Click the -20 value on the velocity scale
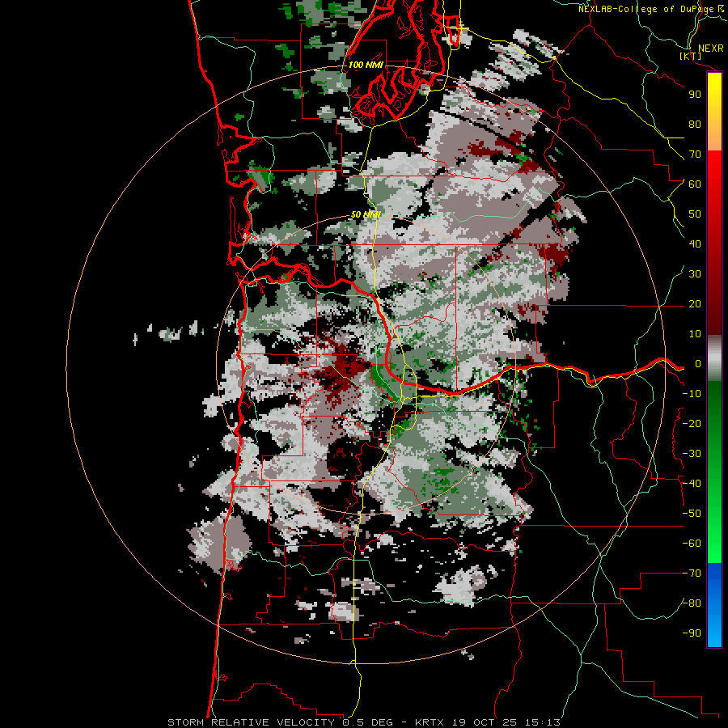 click(x=692, y=424)
